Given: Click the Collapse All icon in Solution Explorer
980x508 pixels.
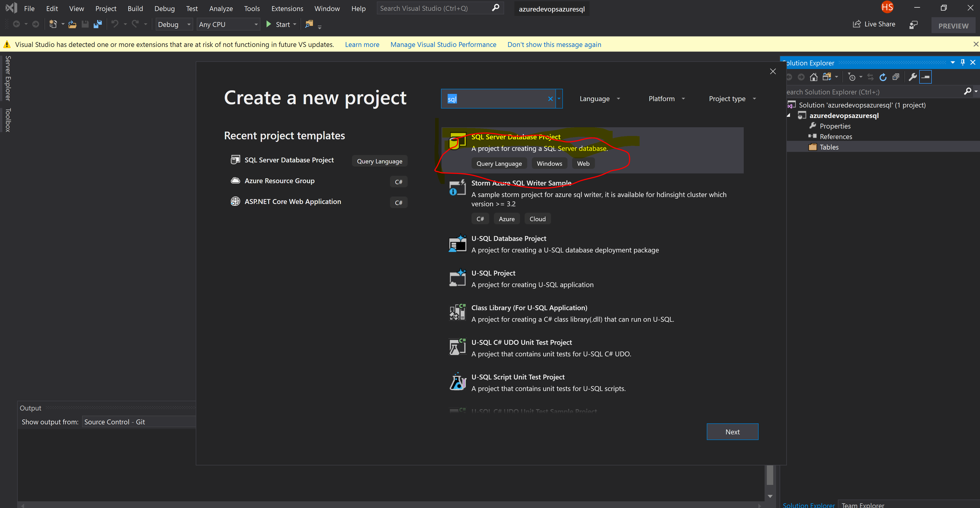Looking at the screenshot, I should [896, 77].
